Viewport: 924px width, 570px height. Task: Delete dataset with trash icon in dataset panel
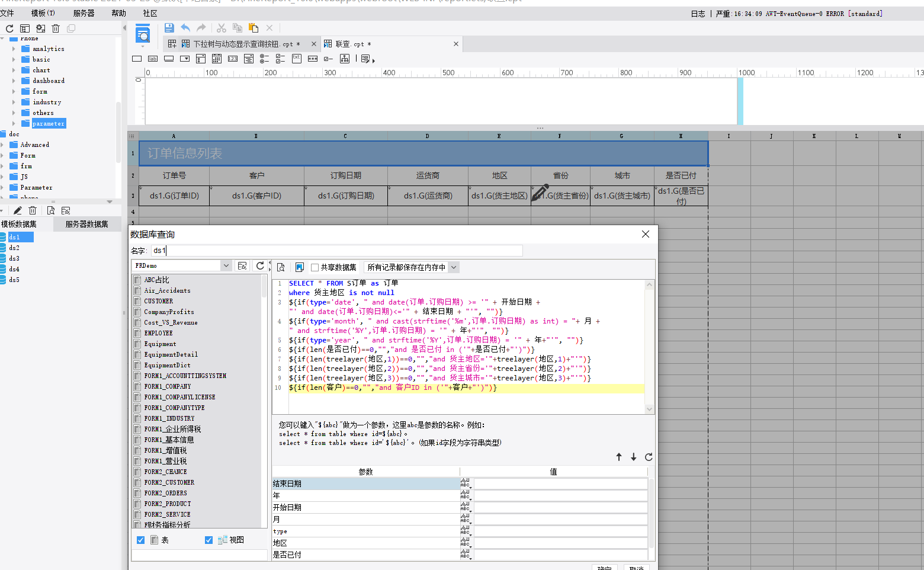pos(33,210)
